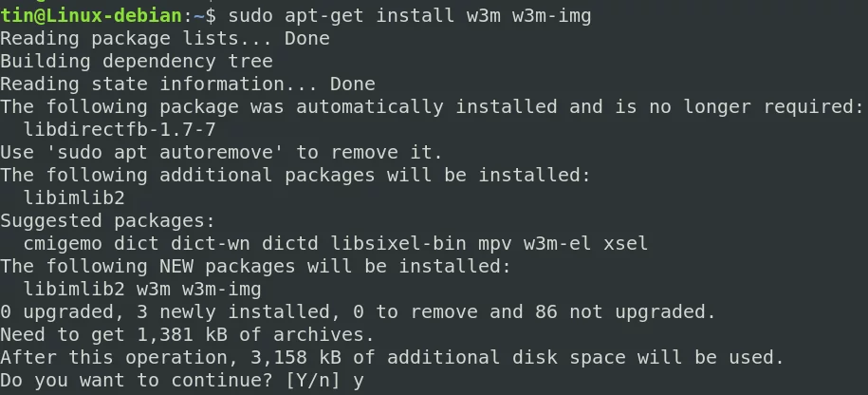
Task: Click the libdirectfb-1.7-7 package name
Action: [x=120, y=130]
